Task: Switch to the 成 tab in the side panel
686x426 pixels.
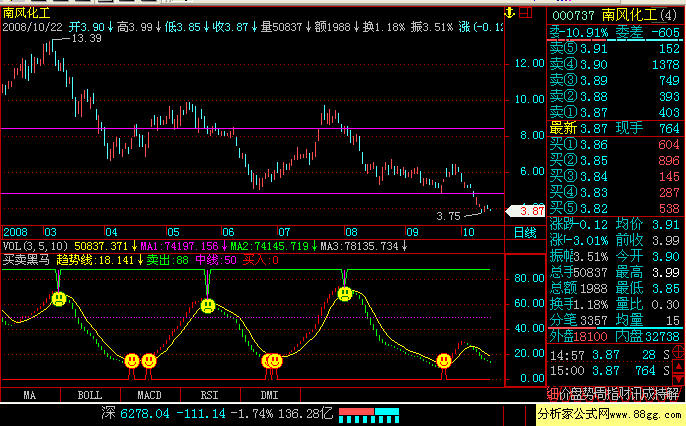Action: [649, 394]
